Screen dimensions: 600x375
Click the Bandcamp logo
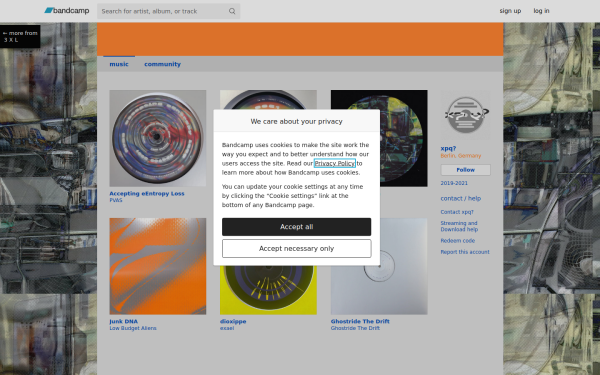67,11
